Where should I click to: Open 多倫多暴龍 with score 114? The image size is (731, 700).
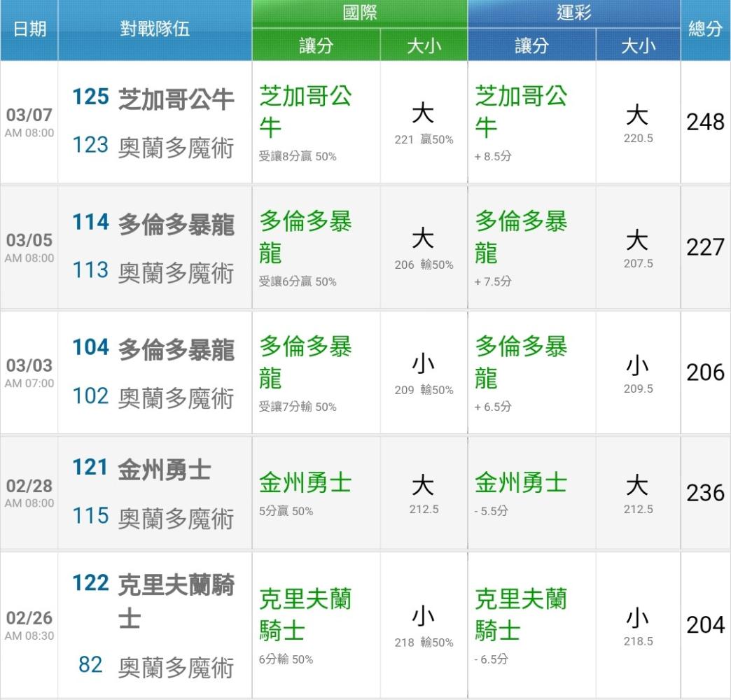153,224
